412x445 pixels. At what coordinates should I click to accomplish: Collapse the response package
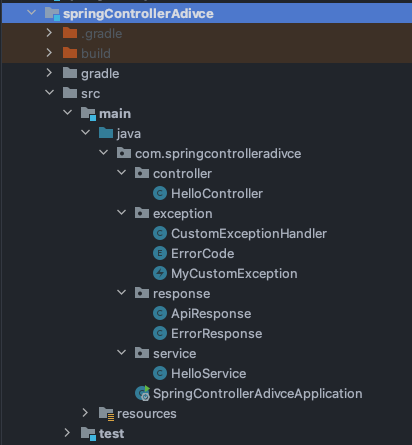point(122,292)
